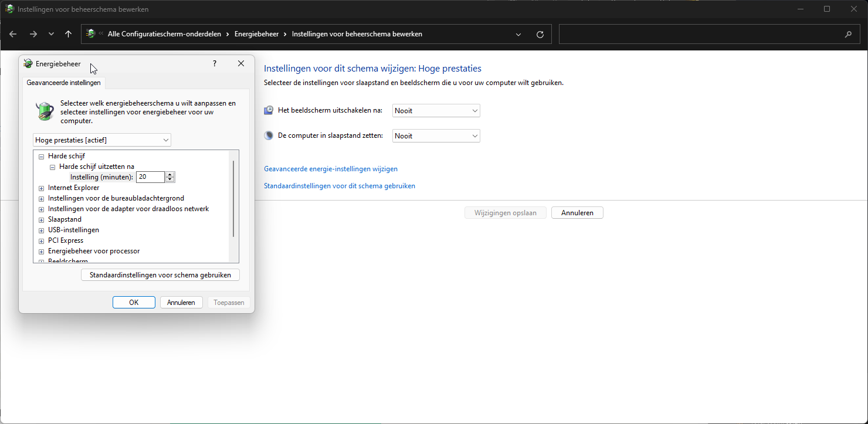Refresh the address bar location
The width and height of the screenshot is (868, 424).
pos(540,34)
